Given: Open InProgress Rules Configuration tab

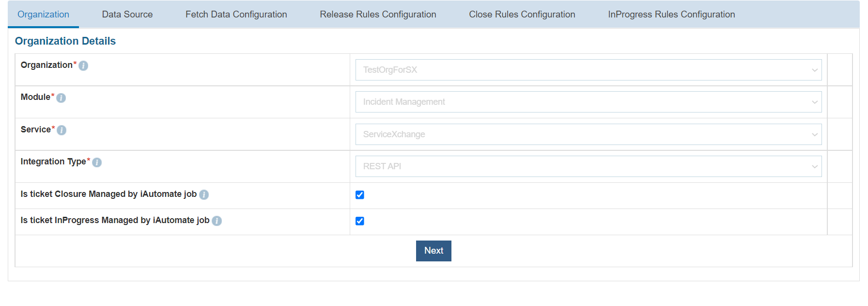Looking at the screenshot, I should pyautogui.click(x=671, y=15).
